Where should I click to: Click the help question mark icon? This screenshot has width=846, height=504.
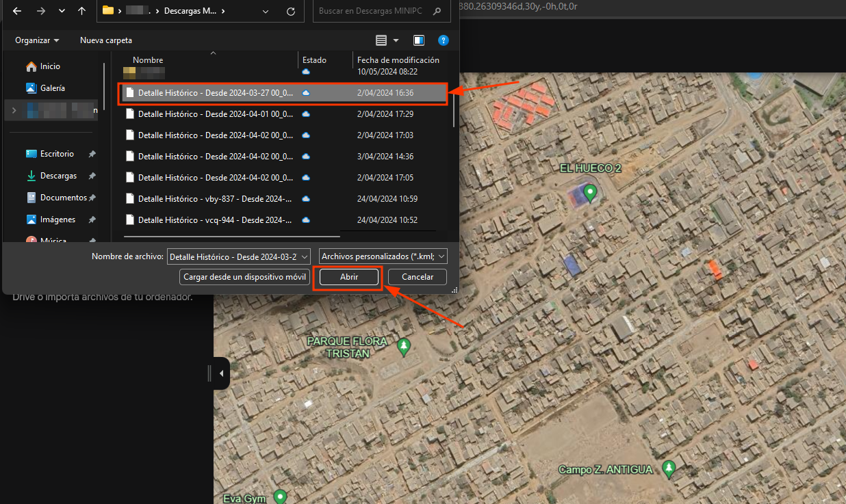[443, 40]
